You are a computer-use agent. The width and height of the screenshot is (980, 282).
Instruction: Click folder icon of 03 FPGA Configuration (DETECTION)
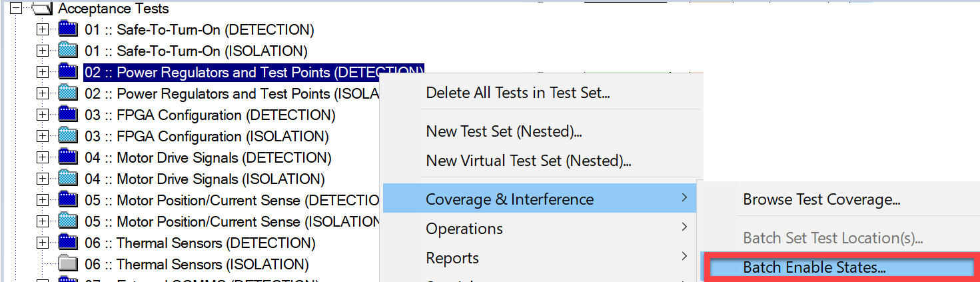(68, 115)
